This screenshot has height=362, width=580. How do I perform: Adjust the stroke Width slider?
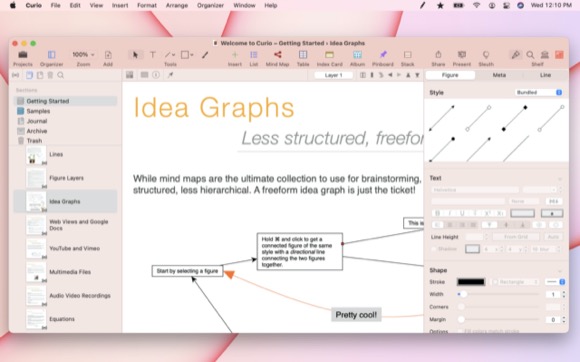(499, 294)
